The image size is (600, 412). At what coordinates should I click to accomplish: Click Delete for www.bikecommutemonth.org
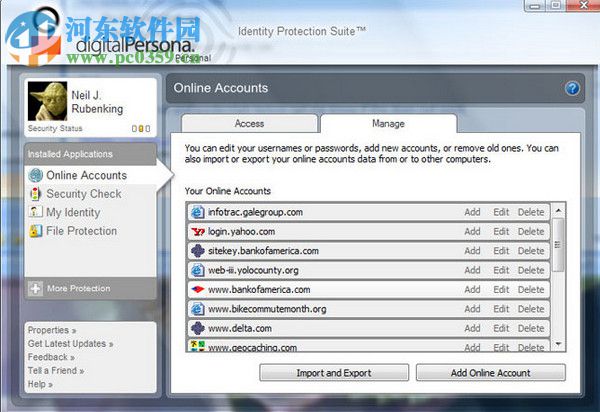(531, 309)
